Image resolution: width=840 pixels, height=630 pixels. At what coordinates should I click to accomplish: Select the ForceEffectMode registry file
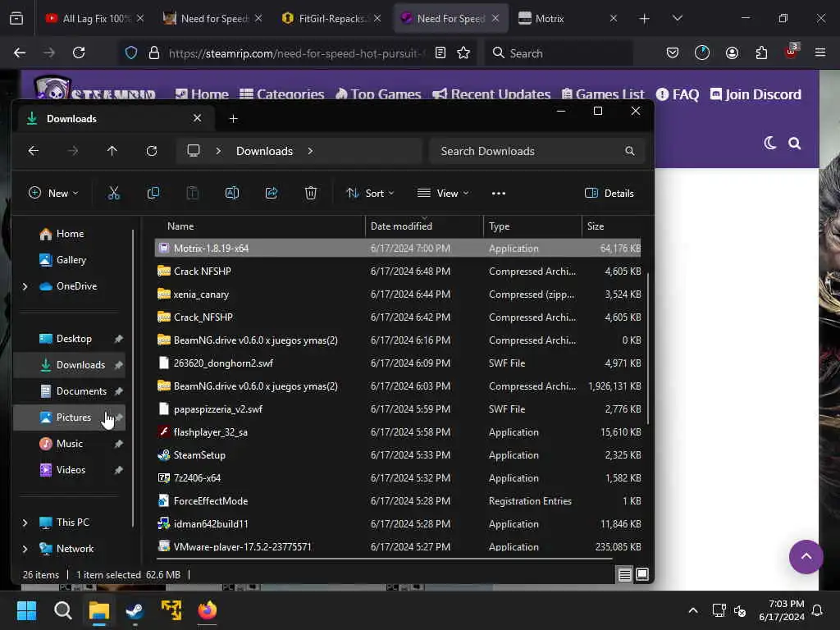(x=398, y=501)
